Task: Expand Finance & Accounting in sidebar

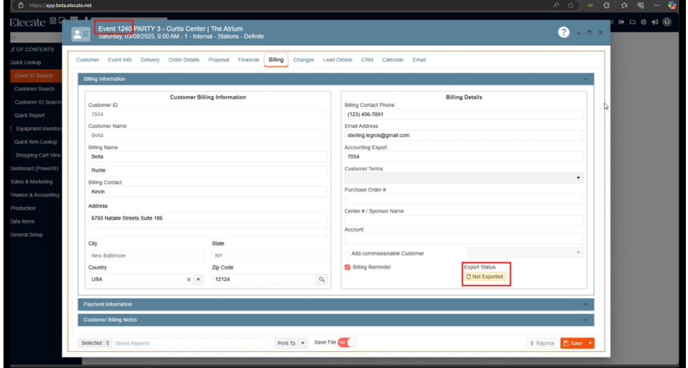Action: pos(35,195)
